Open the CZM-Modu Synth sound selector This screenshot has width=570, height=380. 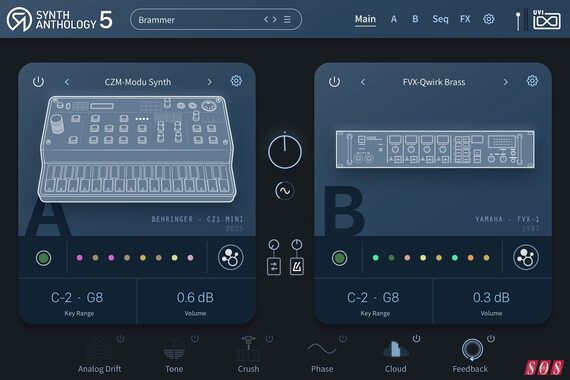click(x=138, y=82)
